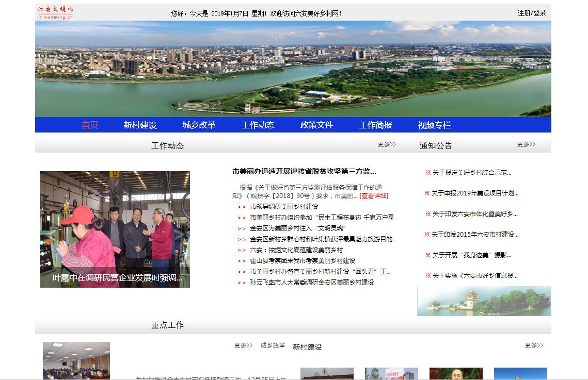Image resolution: width=588 pixels, height=380 pixels.
Task: Switch to 城乡改革 tab under 重点工作
Action: 273,345
